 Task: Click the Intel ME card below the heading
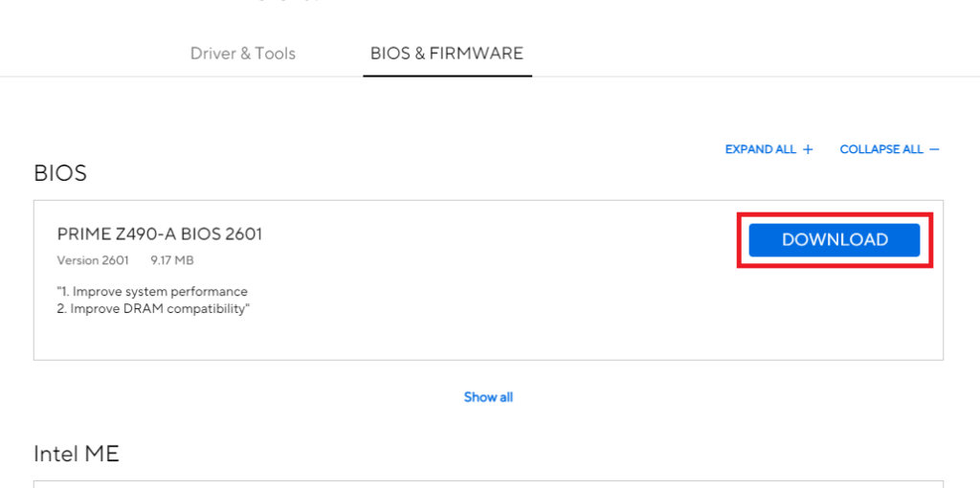488,483
